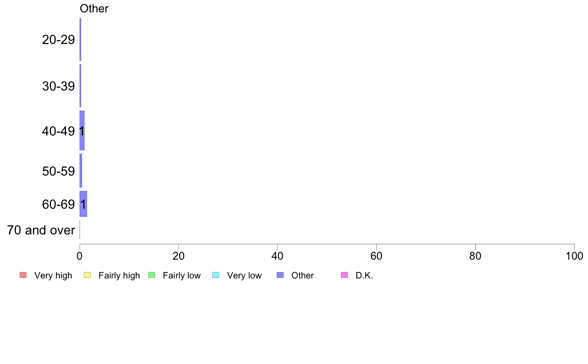
Task: Click the 60-69 age category label
Action: coord(58,204)
